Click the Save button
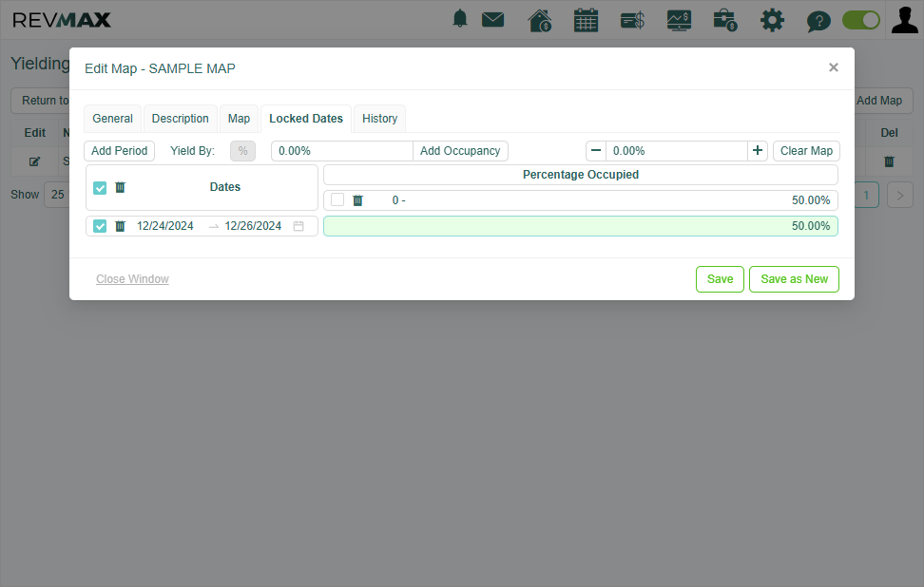Image resolution: width=924 pixels, height=587 pixels. (721, 279)
